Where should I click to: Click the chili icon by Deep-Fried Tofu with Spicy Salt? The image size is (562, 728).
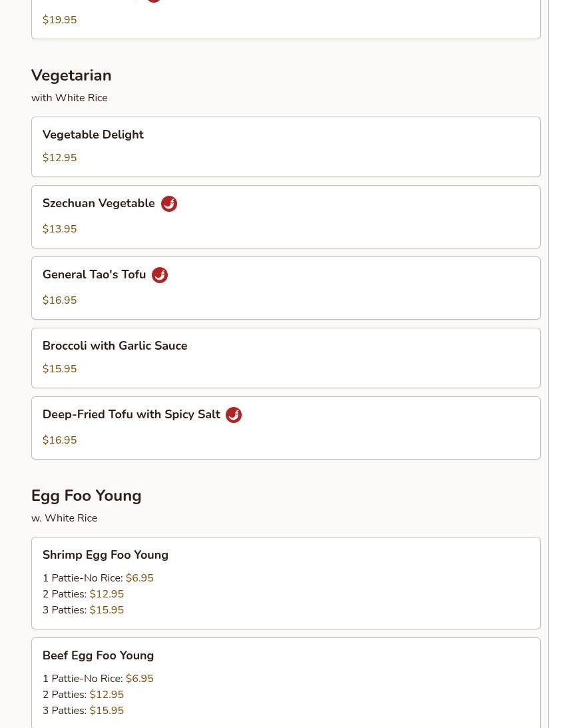(x=234, y=415)
